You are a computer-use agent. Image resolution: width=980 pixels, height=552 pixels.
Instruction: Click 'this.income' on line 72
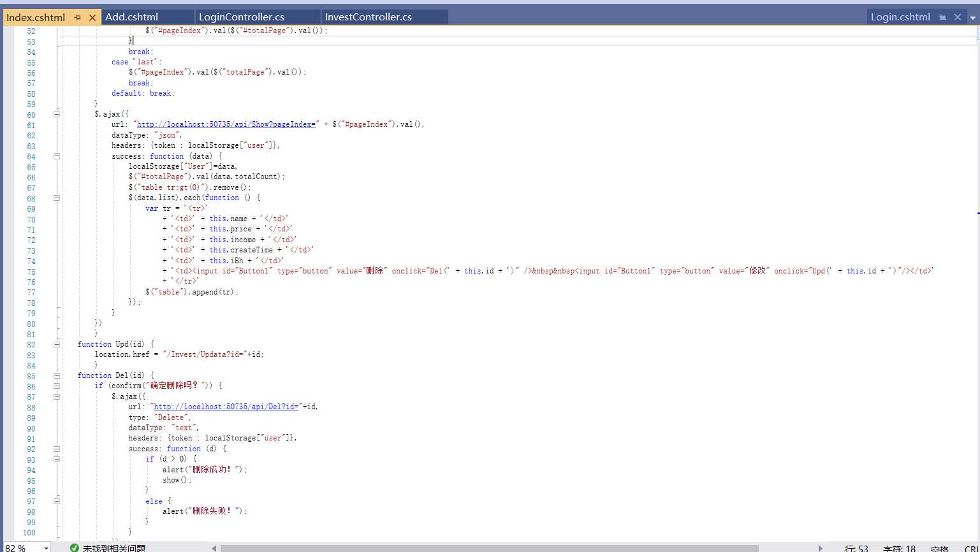tap(233, 240)
